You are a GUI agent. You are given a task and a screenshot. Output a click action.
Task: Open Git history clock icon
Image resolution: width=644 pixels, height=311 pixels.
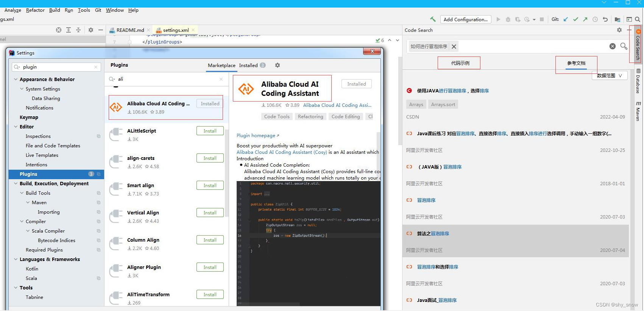point(595,19)
